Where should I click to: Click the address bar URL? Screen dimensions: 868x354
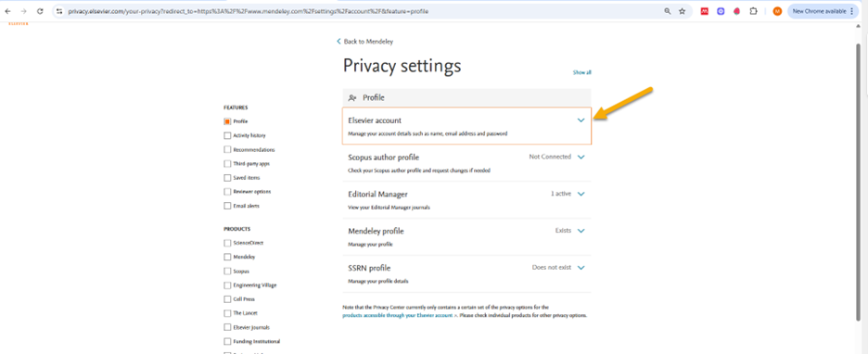pyautogui.click(x=248, y=11)
